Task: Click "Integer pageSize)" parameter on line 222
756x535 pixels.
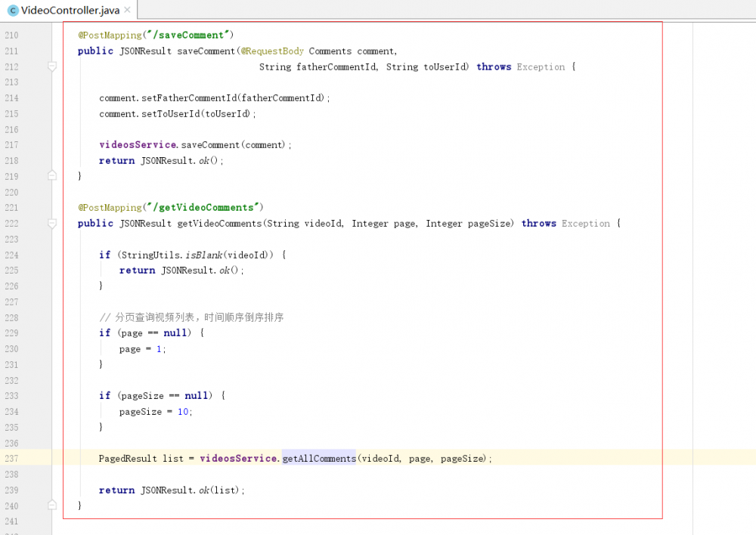Action: [x=469, y=224]
